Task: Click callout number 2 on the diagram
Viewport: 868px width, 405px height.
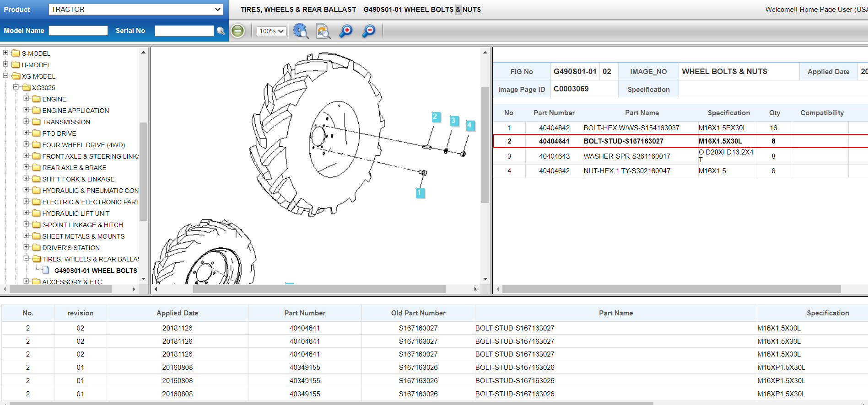Action: click(435, 117)
